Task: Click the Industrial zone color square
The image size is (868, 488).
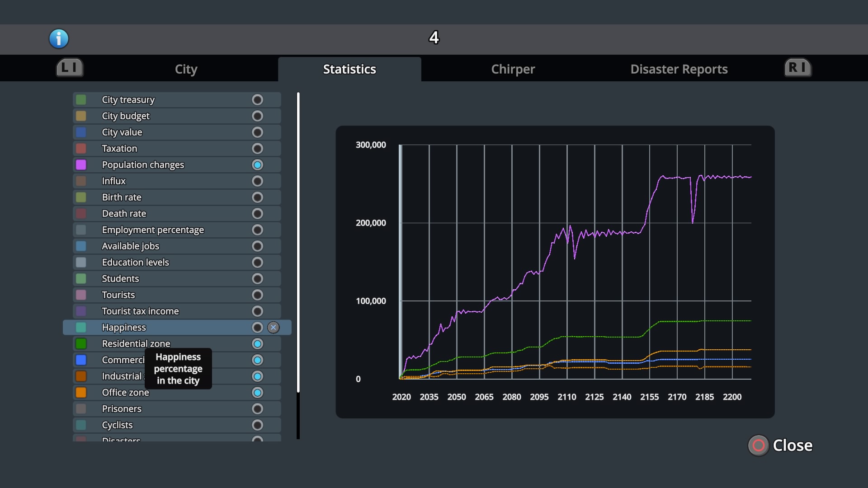Action: pos(81,376)
